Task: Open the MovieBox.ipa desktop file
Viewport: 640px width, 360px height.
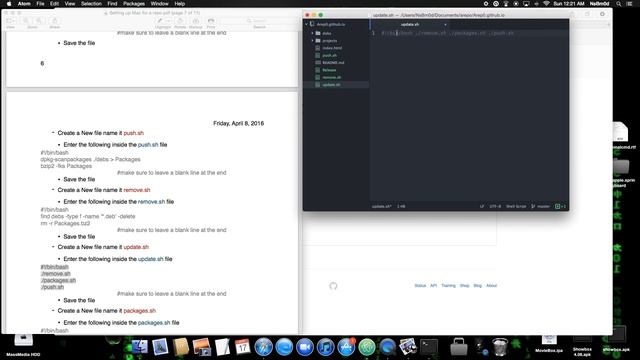Action: click(x=549, y=343)
